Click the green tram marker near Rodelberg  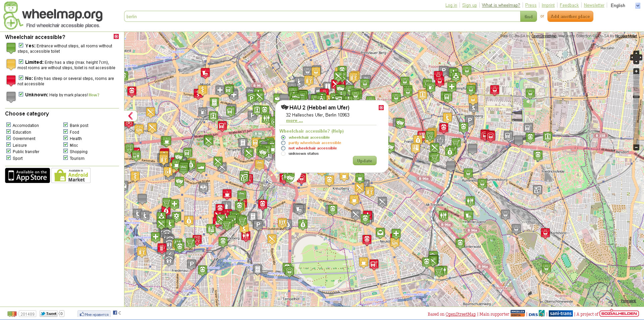(546, 268)
